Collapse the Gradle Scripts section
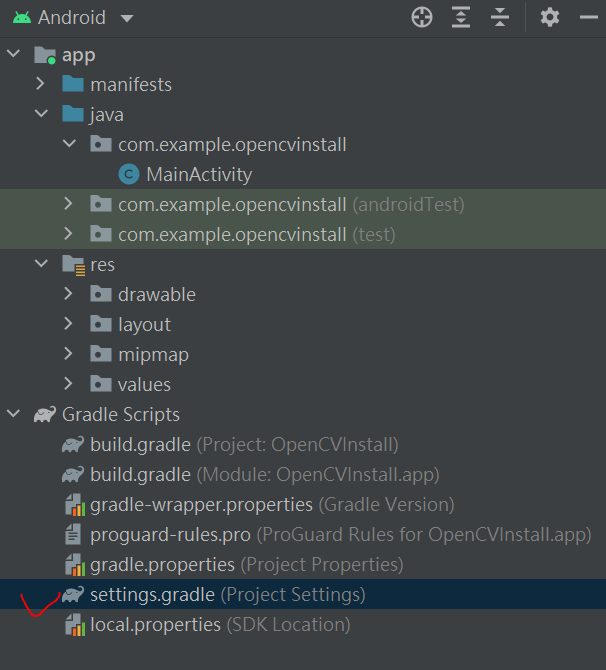The image size is (606, 670). [14, 414]
